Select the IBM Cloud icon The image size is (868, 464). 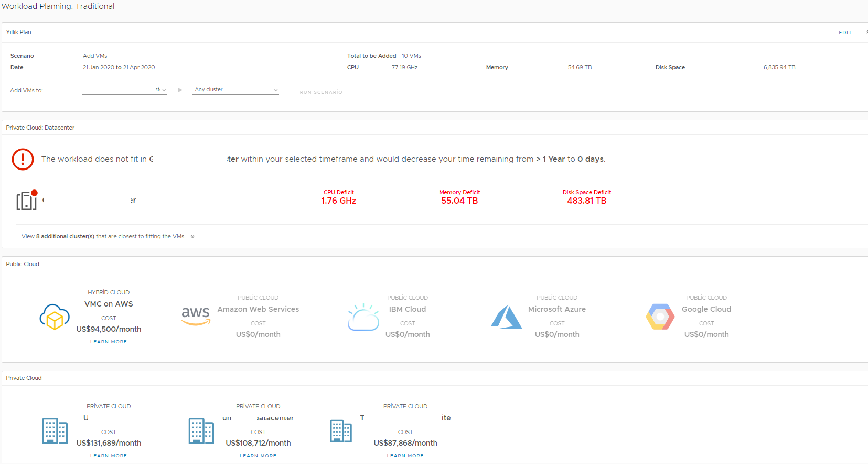tap(363, 317)
